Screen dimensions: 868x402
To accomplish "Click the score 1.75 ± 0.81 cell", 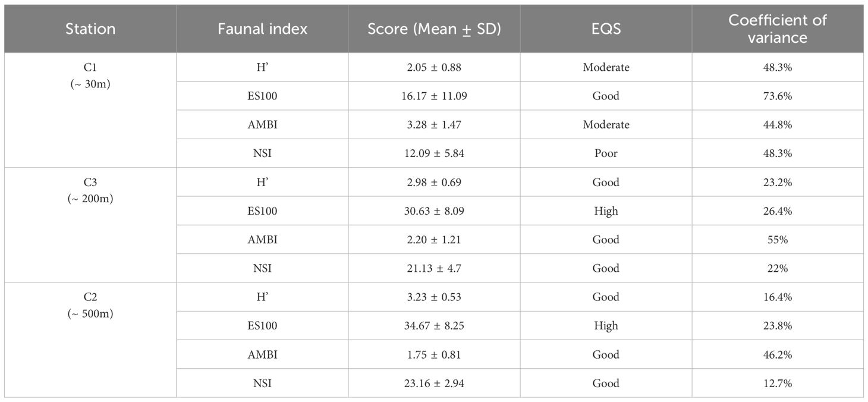I will [x=434, y=354].
